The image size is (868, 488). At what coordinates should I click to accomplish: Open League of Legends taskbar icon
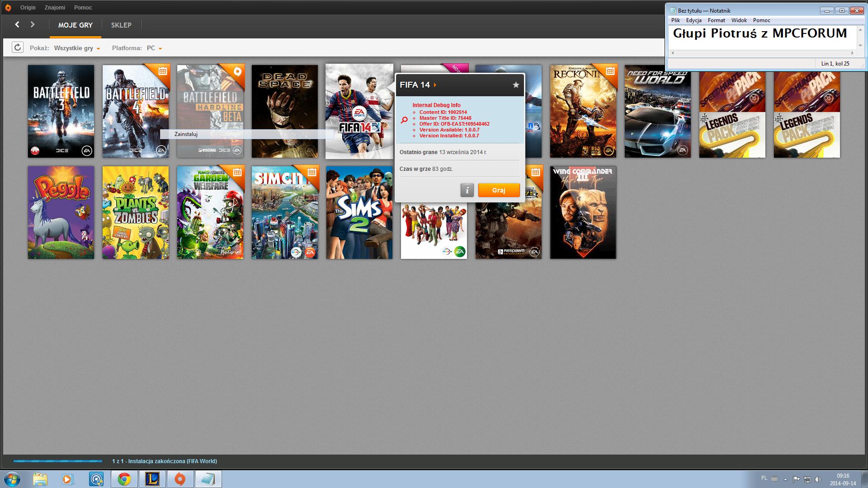152,479
